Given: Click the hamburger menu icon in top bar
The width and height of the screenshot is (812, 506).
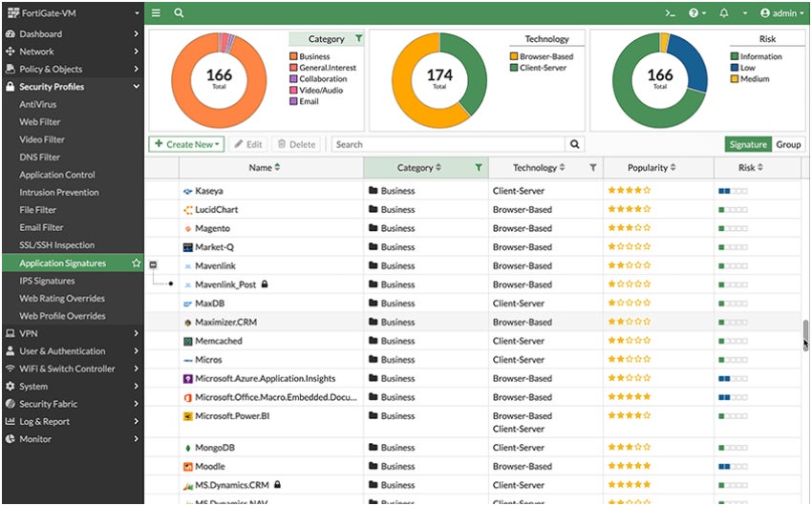Looking at the screenshot, I should click(x=156, y=13).
